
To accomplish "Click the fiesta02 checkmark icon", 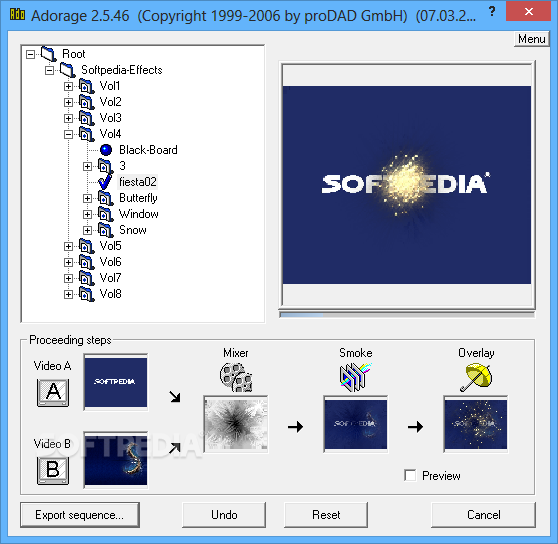I will pyautogui.click(x=105, y=182).
